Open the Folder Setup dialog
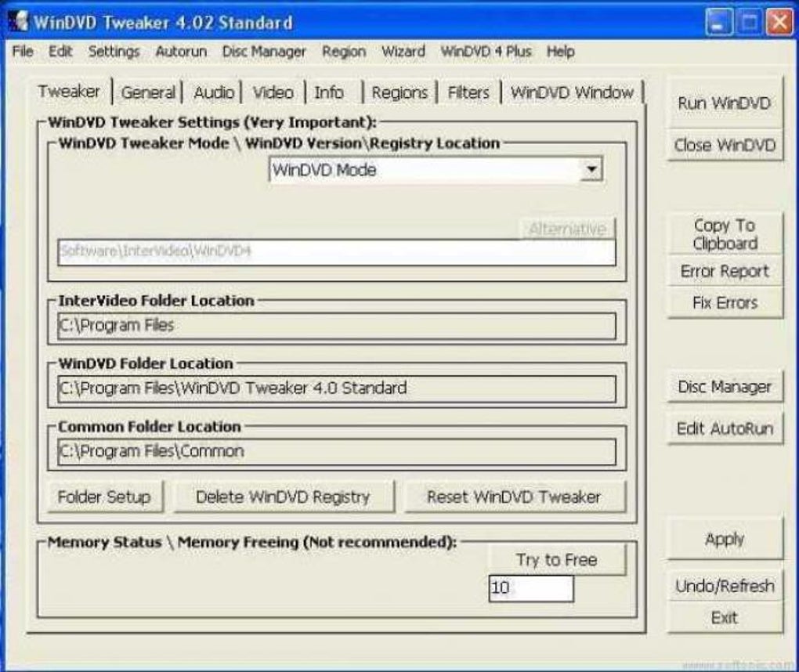 pos(103,497)
